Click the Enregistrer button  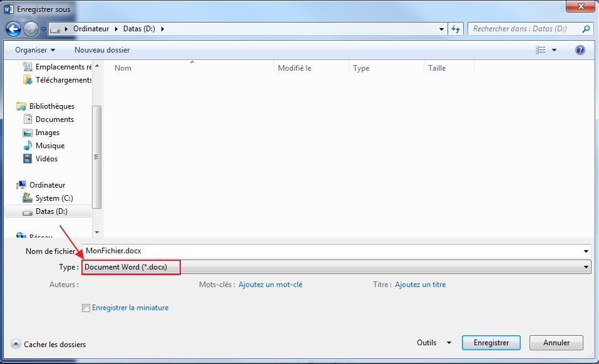tap(491, 343)
